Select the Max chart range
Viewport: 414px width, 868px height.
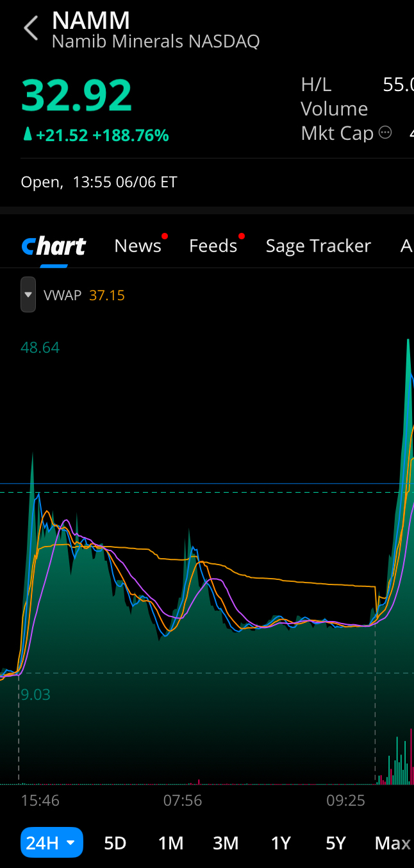point(392,843)
